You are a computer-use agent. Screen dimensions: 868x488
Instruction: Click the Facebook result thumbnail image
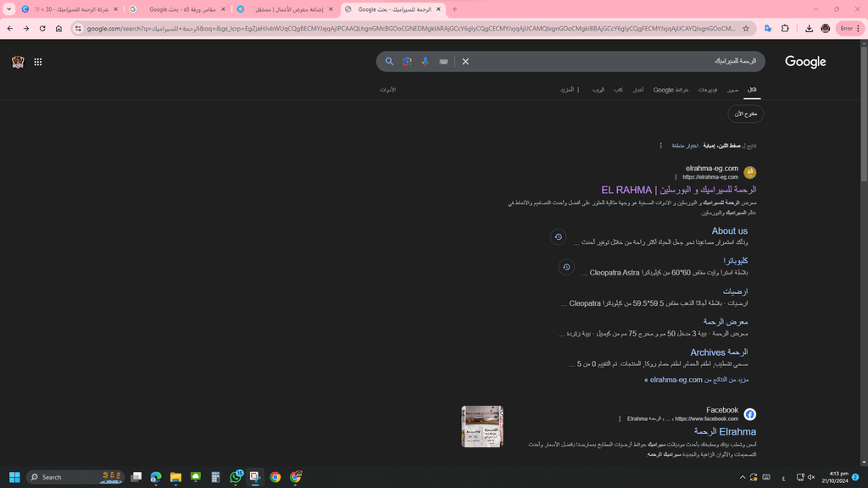pos(482,427)
